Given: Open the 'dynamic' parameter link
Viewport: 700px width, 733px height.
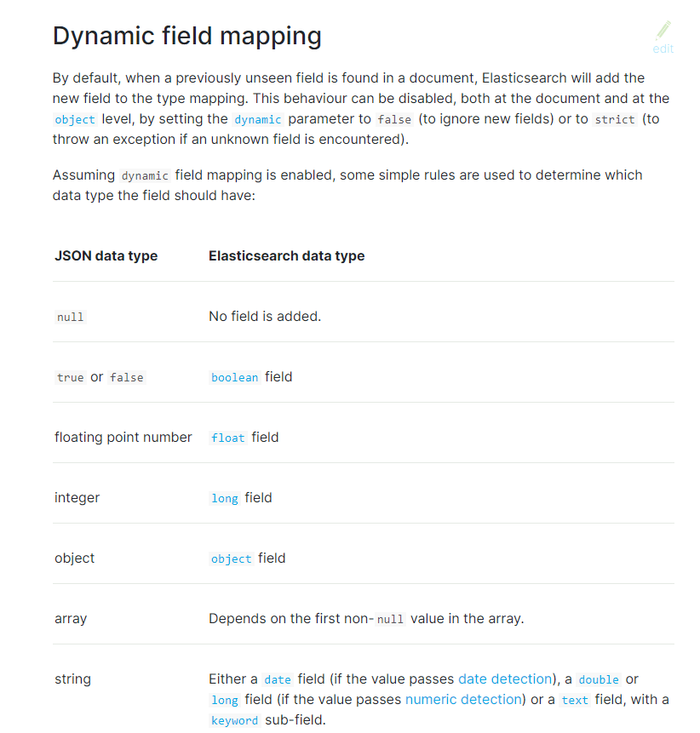Looking at the screenshot, I should 258,120.
